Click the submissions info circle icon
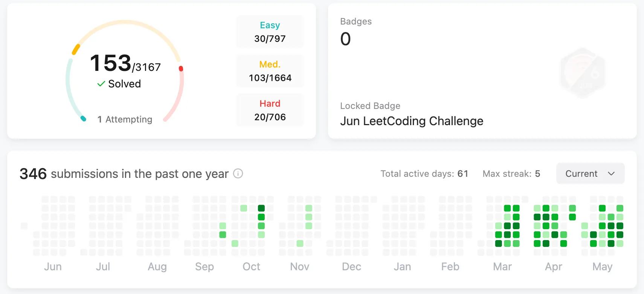Image resolution: width=644 pixels, height=294 pixels. (238, 173)
